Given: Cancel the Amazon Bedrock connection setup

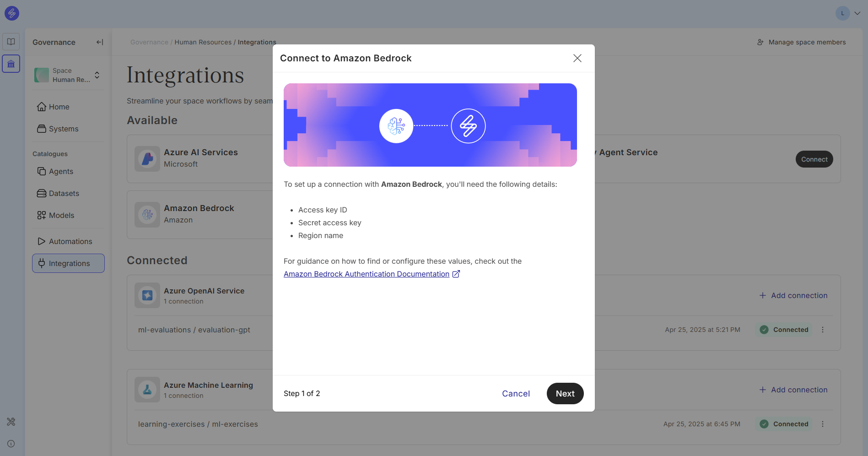Looking at the screenshot, I should click(516, 394).
